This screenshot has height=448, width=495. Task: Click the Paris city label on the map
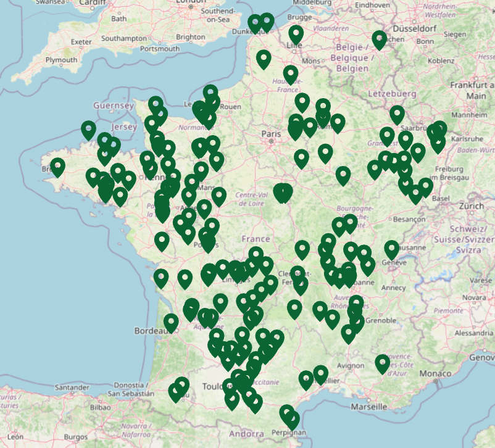(270, 133)
